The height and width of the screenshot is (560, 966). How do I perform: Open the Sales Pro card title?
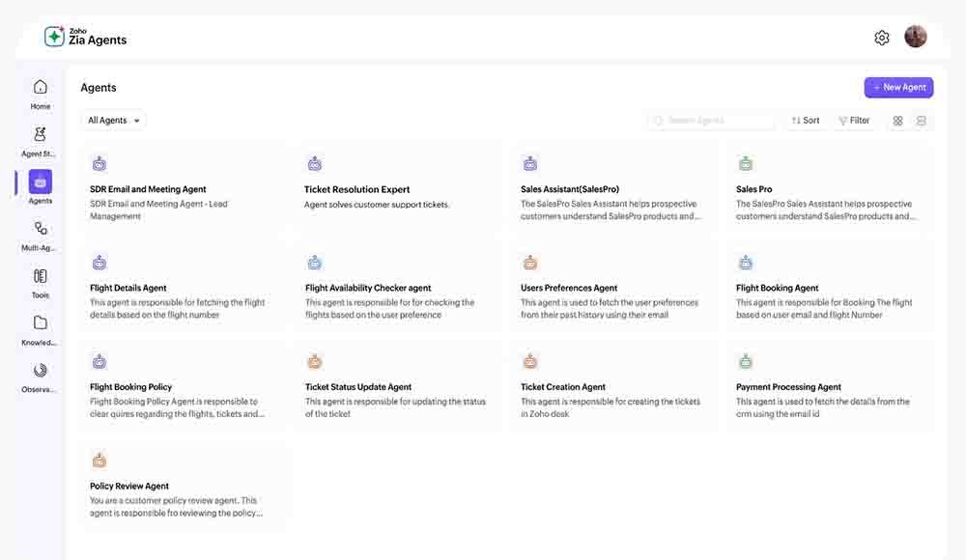point(754,189)
